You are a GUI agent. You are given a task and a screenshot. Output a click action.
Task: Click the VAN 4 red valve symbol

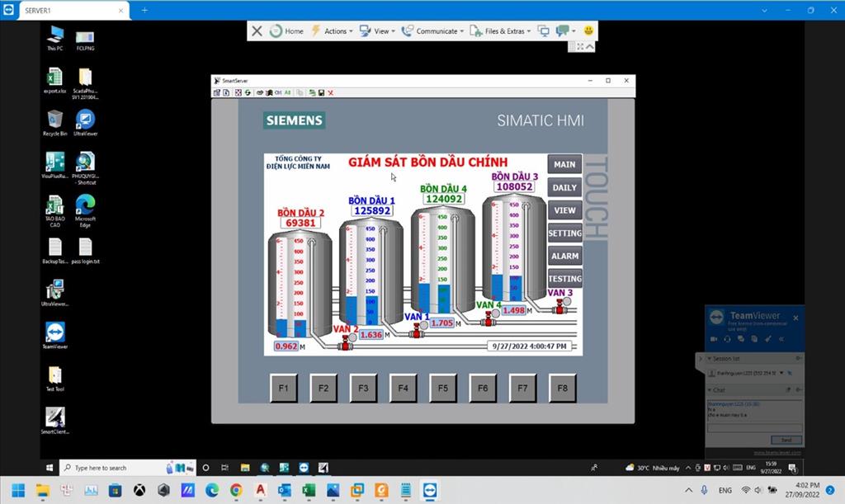[489, 318]
